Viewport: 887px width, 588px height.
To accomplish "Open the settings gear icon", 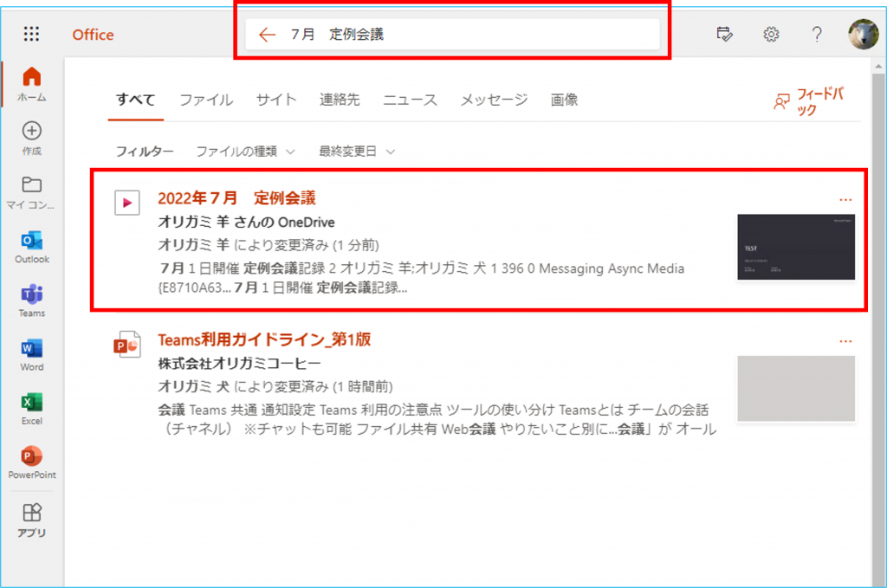I will pyautogui.click(x=771, y=35).
